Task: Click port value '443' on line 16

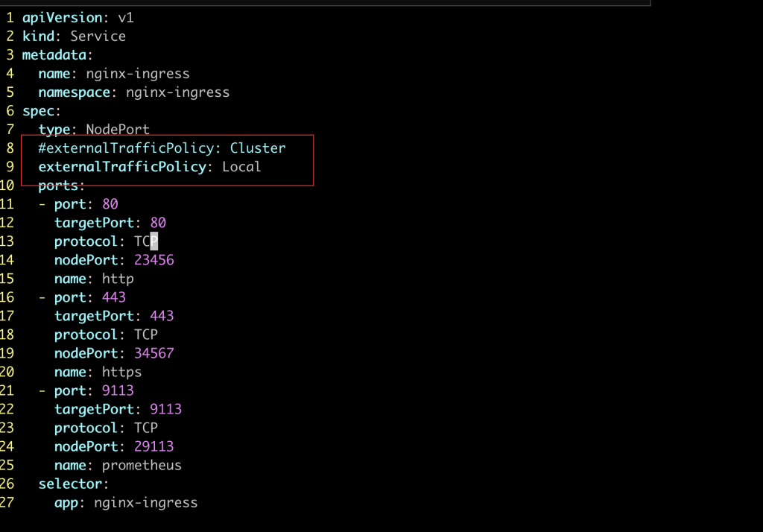Action: (114, 297)
